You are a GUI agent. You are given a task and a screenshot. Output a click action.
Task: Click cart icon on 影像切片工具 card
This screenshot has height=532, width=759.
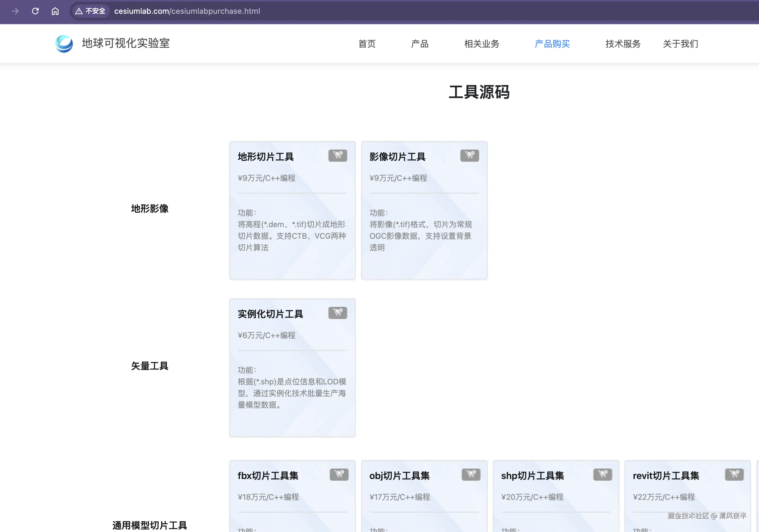point(469,155)
